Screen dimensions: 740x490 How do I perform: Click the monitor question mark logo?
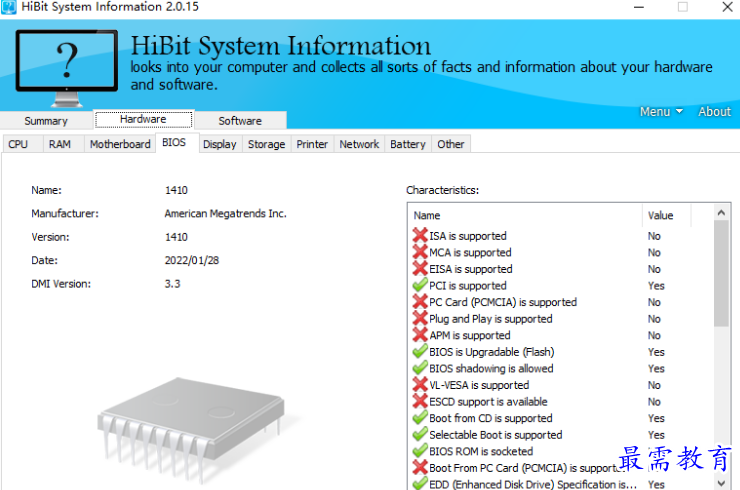coord(67,68)
